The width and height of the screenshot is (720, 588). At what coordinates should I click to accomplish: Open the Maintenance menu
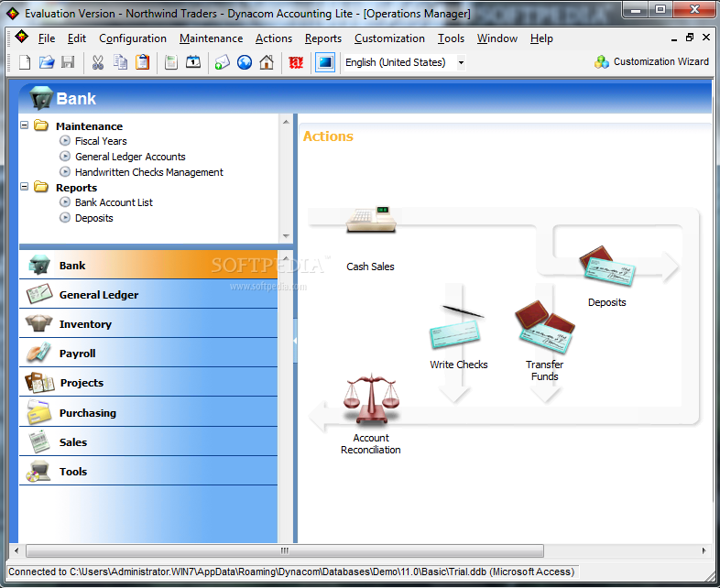pos(212,38)
